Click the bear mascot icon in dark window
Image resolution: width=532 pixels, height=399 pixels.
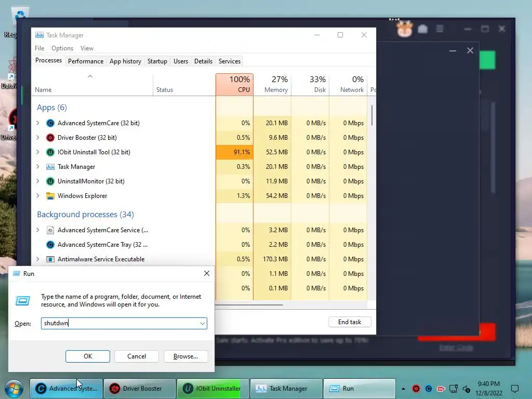coord(404,29)
